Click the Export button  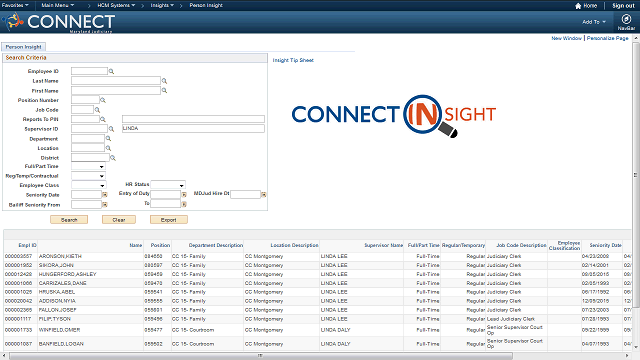point(169,220)
